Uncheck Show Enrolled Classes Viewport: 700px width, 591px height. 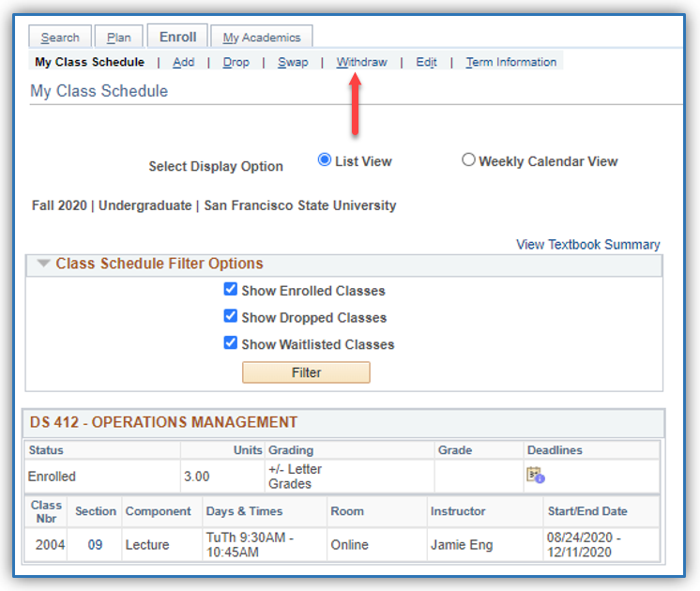click(230, 289)
